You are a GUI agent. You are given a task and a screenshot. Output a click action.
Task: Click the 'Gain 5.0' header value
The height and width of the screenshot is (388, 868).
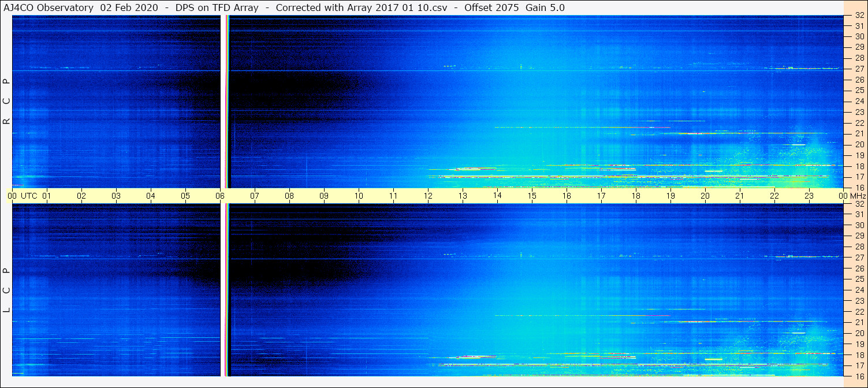[x=545, y=8]
